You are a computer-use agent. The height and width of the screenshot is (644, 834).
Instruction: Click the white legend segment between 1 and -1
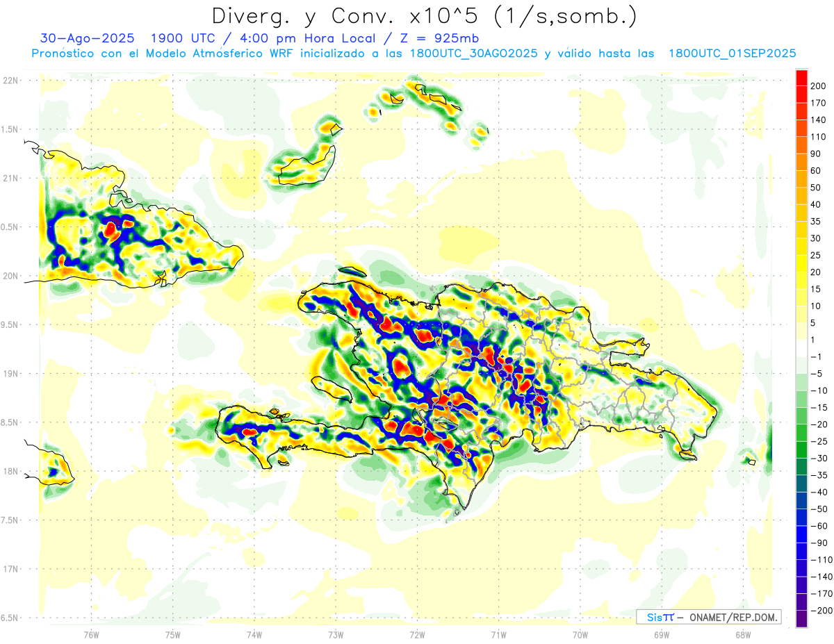click(801, 349)
